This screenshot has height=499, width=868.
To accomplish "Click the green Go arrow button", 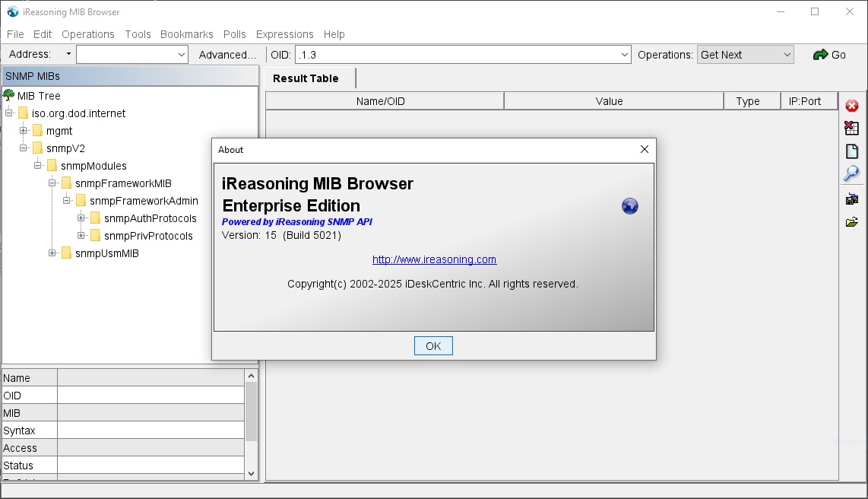I will click(x=828, y=55).
